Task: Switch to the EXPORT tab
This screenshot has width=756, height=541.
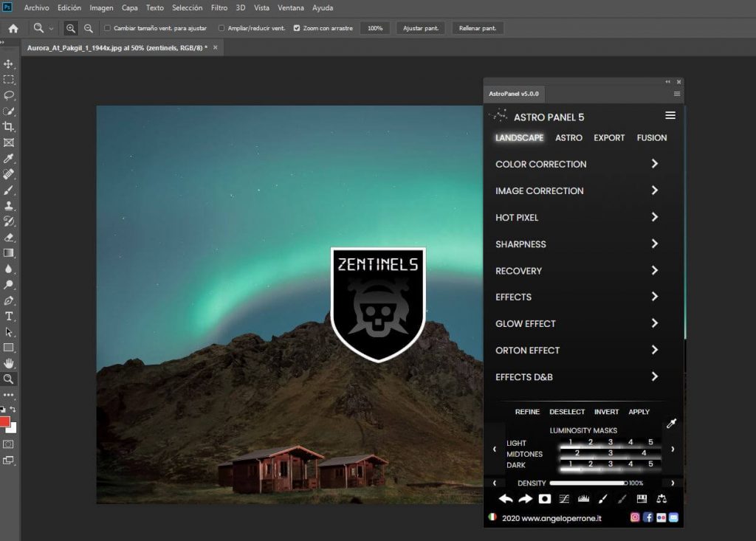Action: click(609, 138)
